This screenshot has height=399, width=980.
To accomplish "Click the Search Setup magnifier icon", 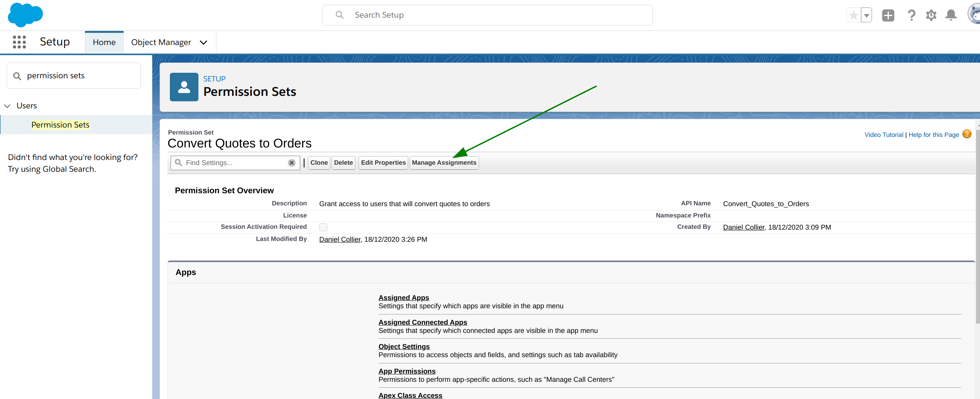I will click(339, 15).
